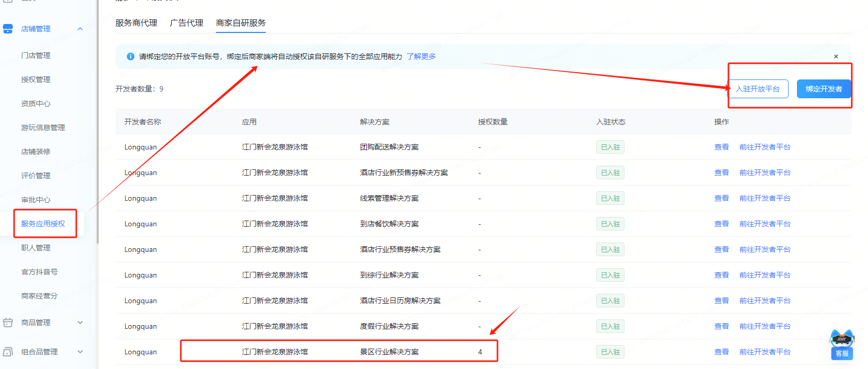Select the 商家自研服务 tab
Viewport: 868px width, 369px height.
pyautogui.click(x=240, y=23)
